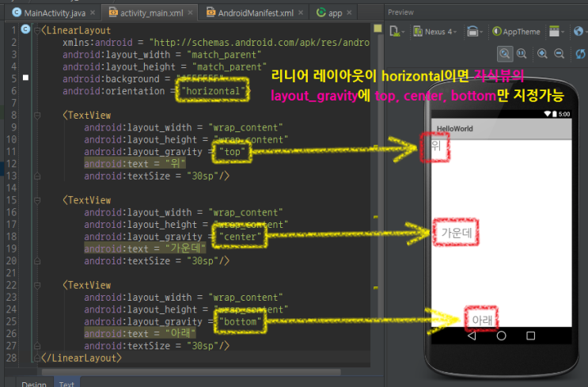Click the closing LinearLayout fold marker on line 28
The height and width of the screenshot is (387, 588).
[x=37, y=359]
